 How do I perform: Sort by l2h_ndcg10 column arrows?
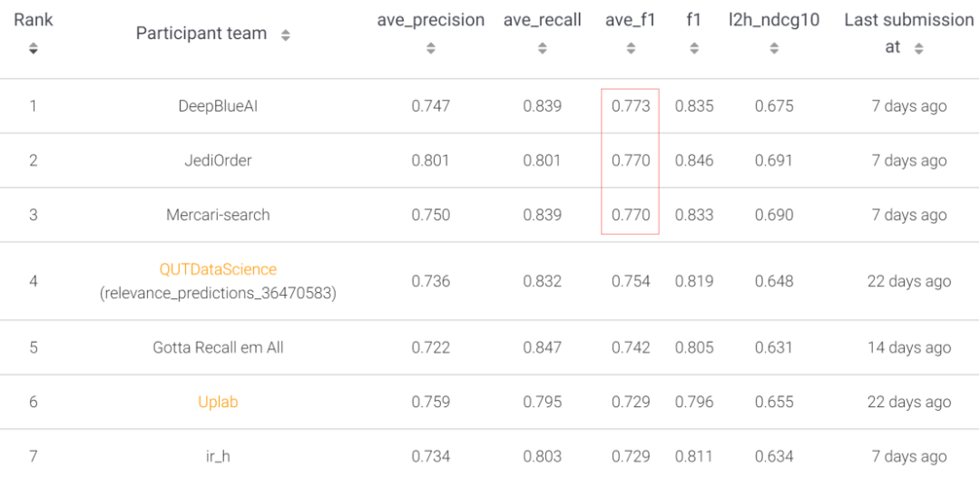[x=774, y=49]
